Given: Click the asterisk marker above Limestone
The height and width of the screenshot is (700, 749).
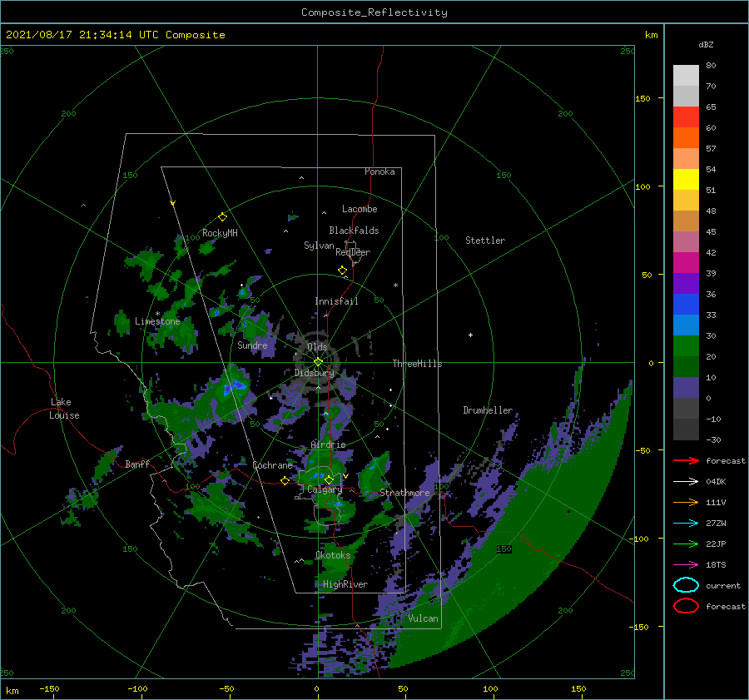Looking at the screenshot, I should tap(157, 314).
